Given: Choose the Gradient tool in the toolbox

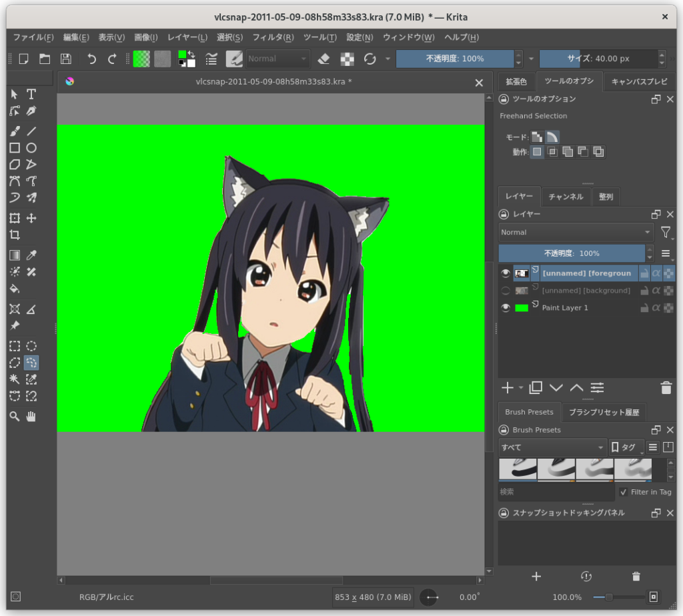Looking at the screenshot, I should pos(15,255).
